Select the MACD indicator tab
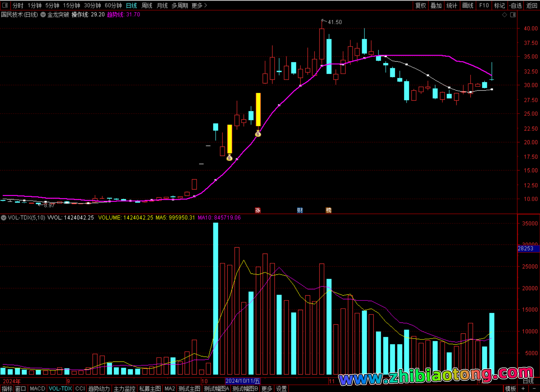Image resolution: width=540 pixels, height=392 pixels. click(37, 388)
